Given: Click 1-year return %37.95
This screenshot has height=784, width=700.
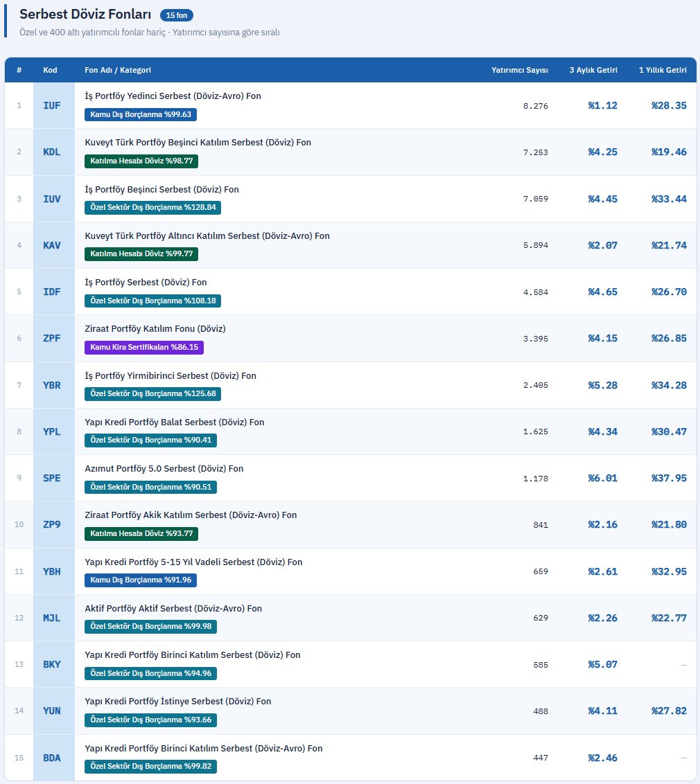Looking at the screenshot, I should [x=669, y=479].
